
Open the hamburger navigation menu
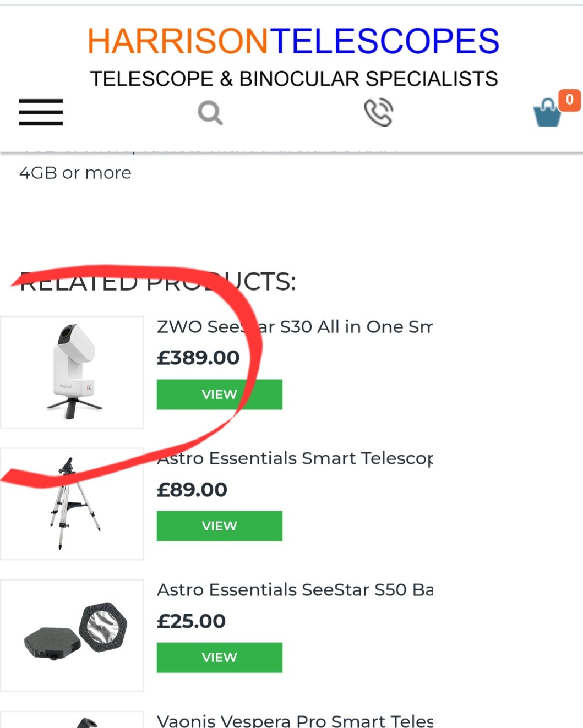tap(41, 112)
